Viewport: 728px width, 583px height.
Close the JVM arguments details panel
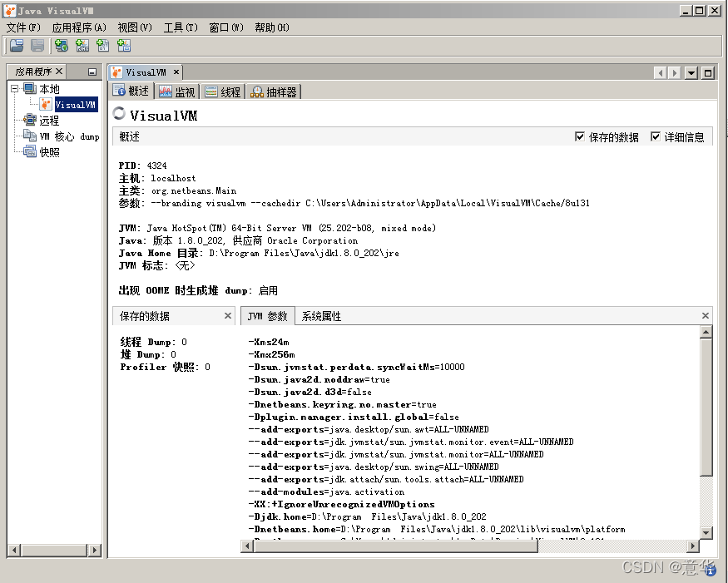tap(706, 316)
